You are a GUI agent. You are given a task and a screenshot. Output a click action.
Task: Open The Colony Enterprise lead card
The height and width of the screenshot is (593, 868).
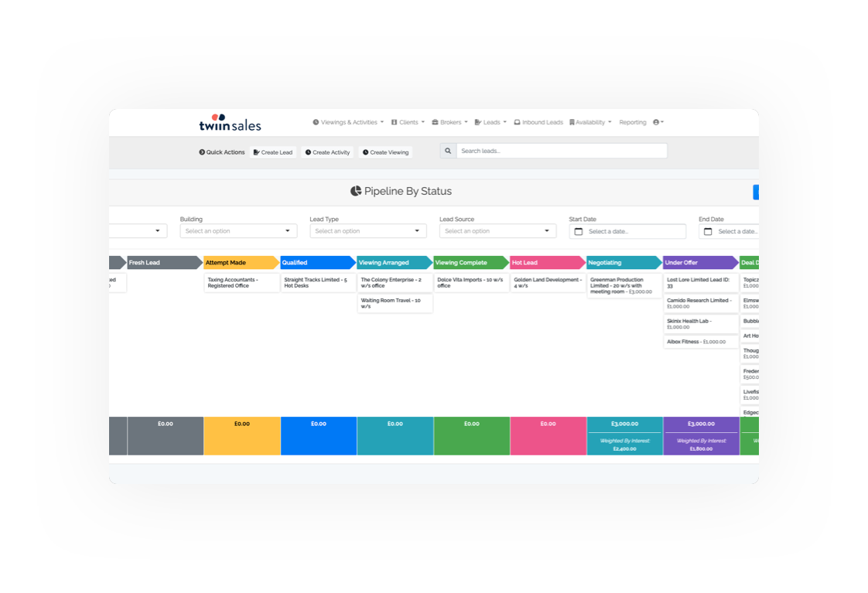pyautogui.click(x=395, y=283)
